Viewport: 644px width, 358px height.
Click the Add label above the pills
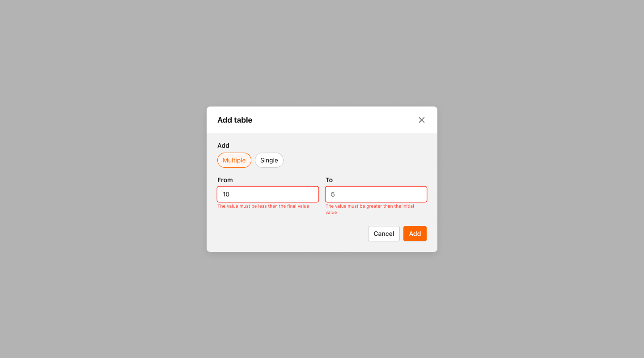click(x=223, y=145)
